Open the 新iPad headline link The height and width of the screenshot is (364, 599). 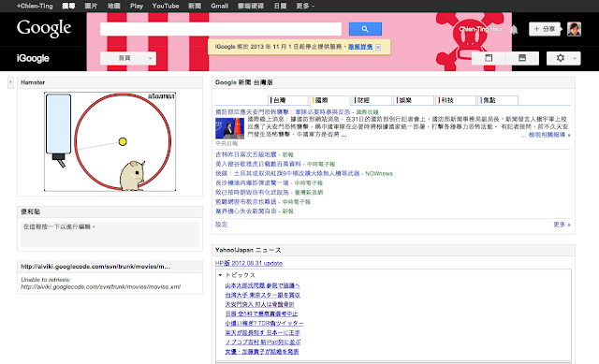(x=263, y=342)
